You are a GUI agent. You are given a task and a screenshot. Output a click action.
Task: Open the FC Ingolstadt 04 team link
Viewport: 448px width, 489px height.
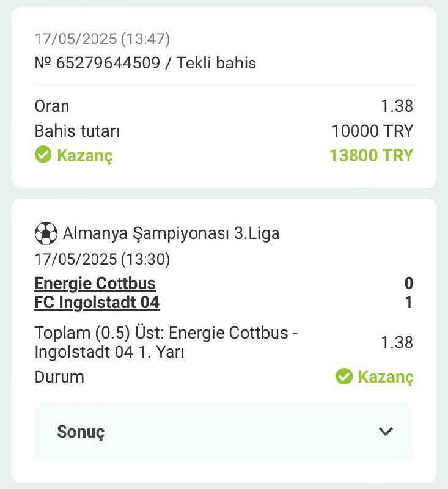pos(97,303)
